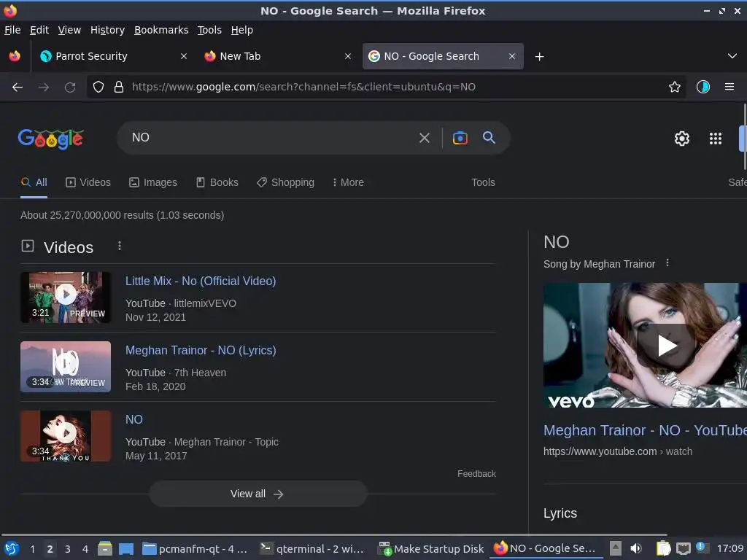Select the Videos search filter
The height and width of the screenshot is (560, 747).
[x=88, y=182]
